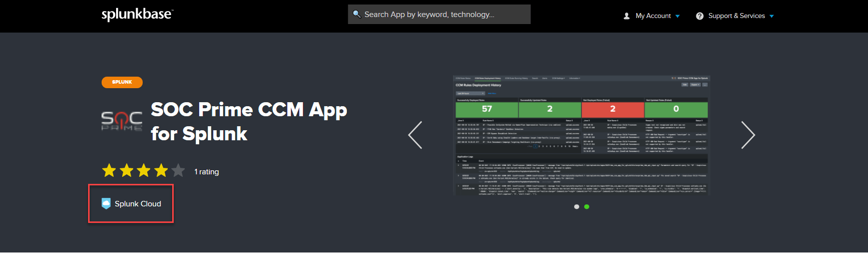
Task: Expand the My Account dropdown arrow
Action: [x=677, y=16]
